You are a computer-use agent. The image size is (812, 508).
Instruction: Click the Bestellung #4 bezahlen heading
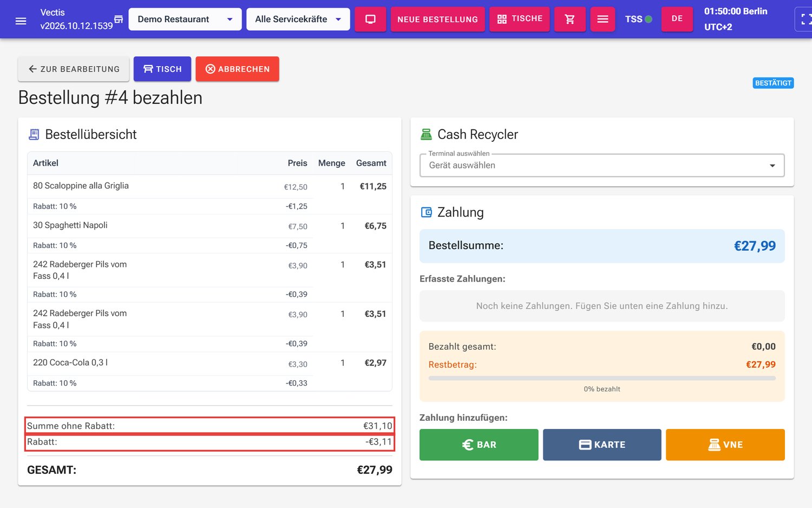(x=110, y=98)
